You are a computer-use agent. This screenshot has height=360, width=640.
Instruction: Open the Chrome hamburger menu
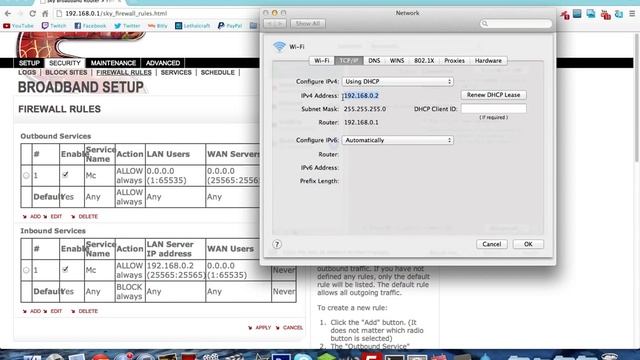632,13
